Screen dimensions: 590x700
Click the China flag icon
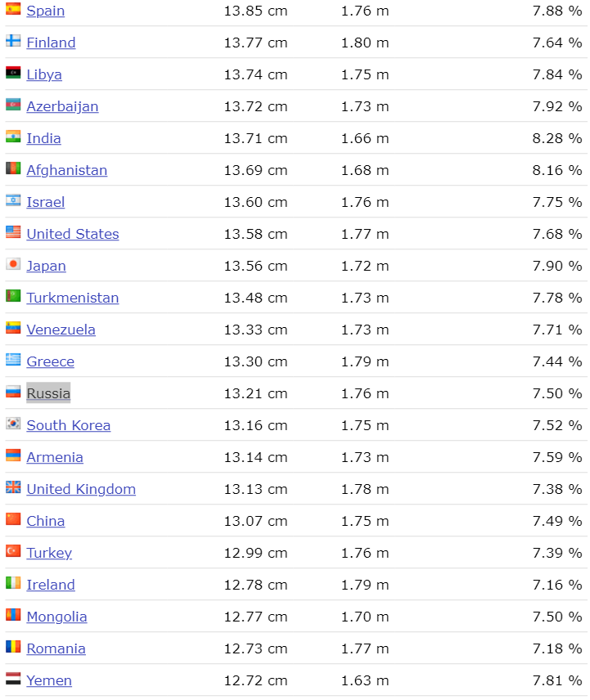click(13, 520)
